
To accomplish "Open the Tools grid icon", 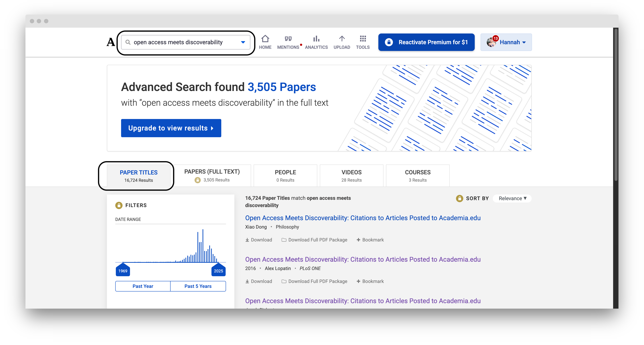I will point(363,39).
